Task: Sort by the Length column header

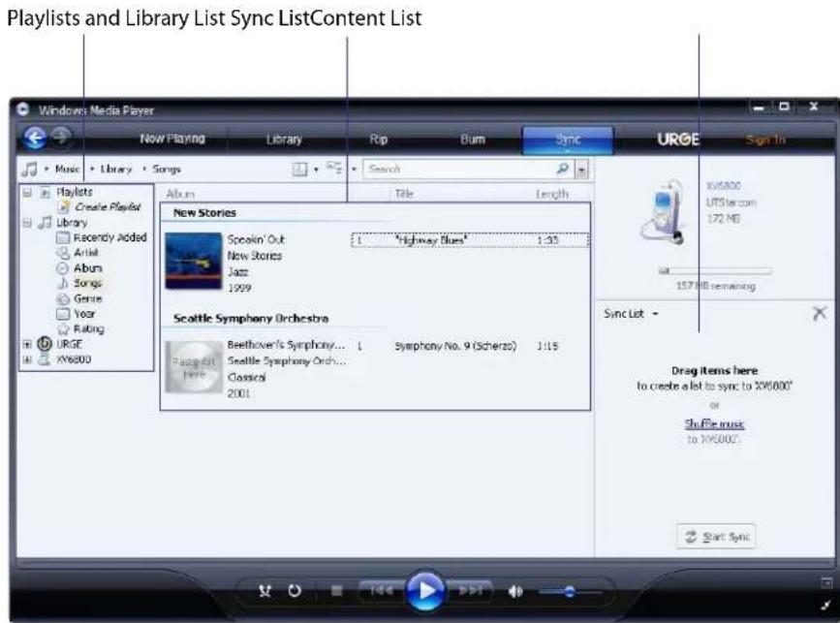Action: [552, 194]
